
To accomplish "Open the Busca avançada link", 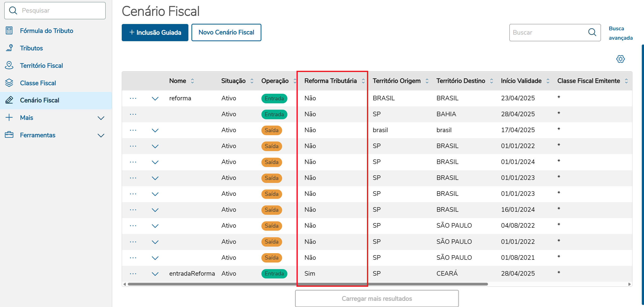I will 620,33.
